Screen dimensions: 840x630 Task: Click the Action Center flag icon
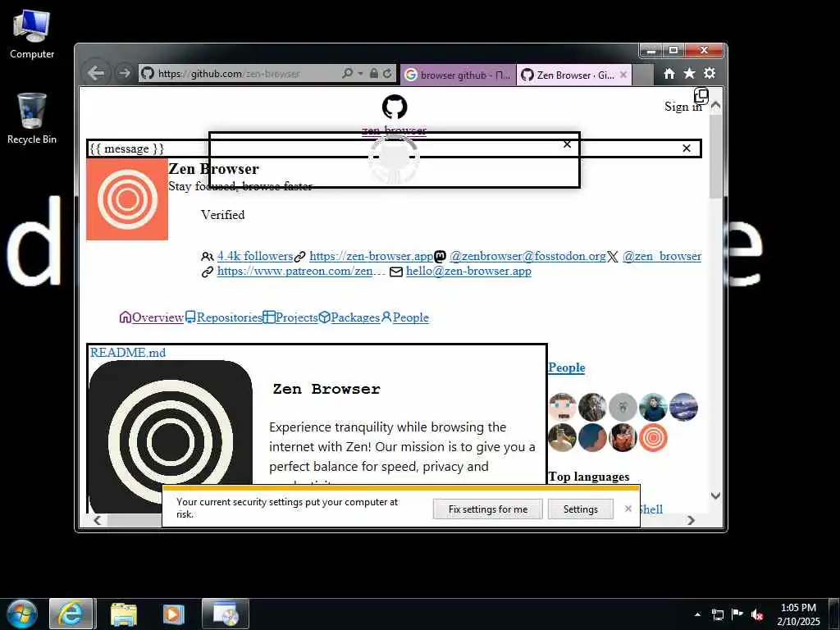(x=737, y=614)
